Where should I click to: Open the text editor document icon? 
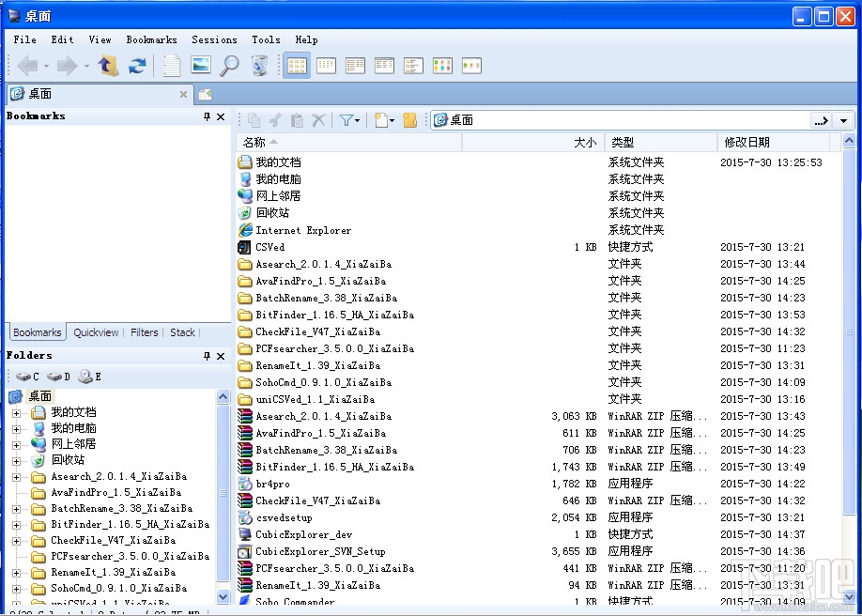tap(172, 66)
